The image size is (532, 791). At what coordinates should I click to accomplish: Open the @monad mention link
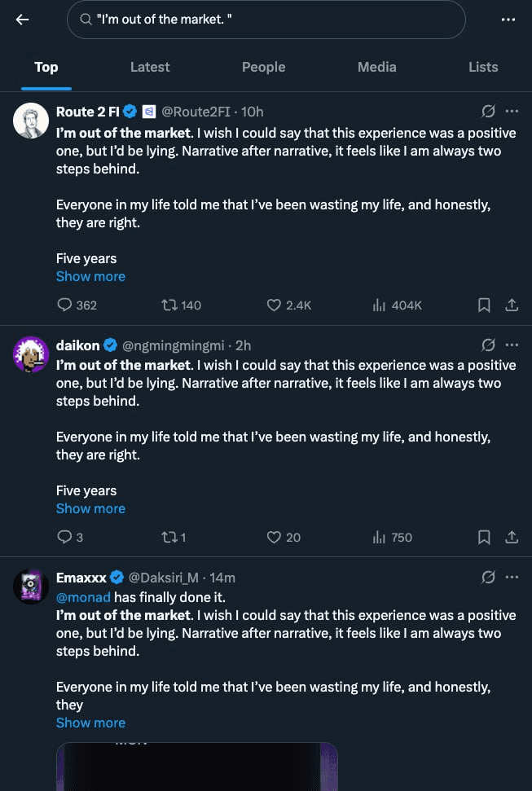pyautogui.click(x=83, y=597)
